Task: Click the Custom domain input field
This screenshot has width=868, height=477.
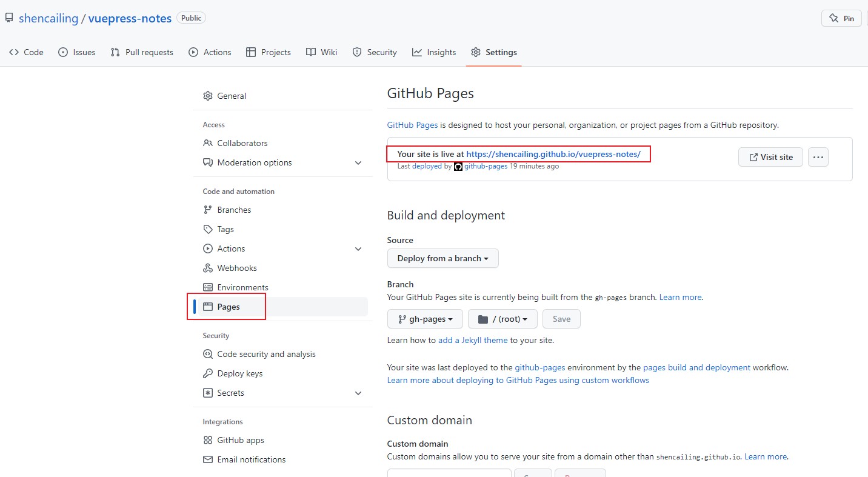Action: point(449,473)
